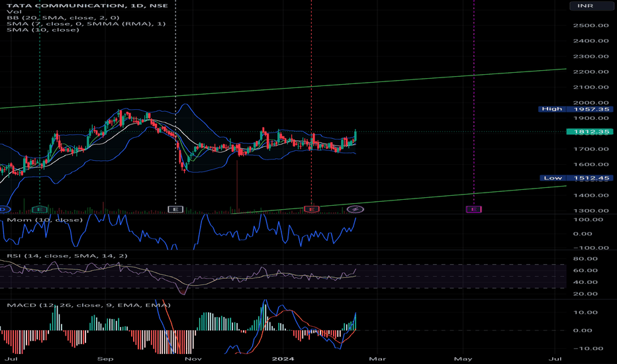The height and width of the screenshot is (364, 617).
Task: Click the May label on time axis
Action: coord(463,359)
